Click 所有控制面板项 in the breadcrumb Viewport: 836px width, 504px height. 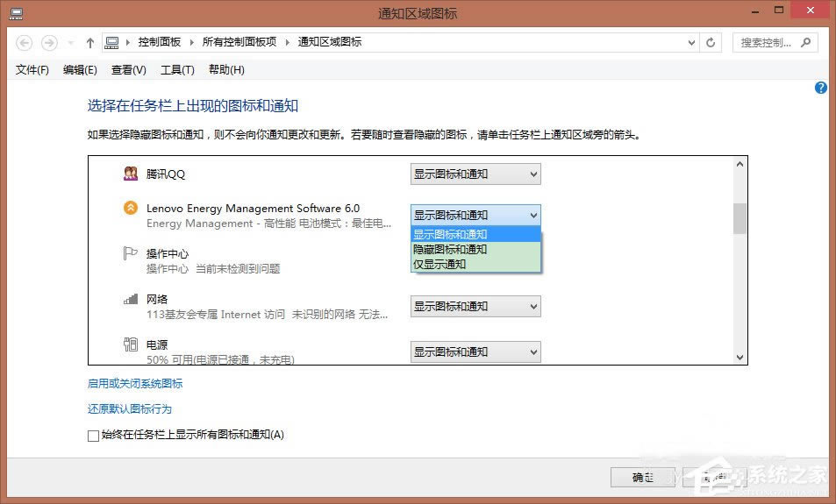239,42
